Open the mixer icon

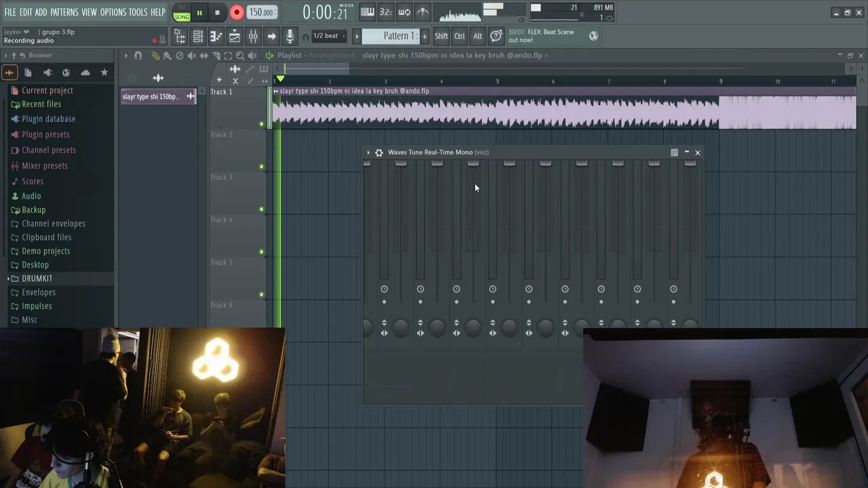tap(253, 37)
